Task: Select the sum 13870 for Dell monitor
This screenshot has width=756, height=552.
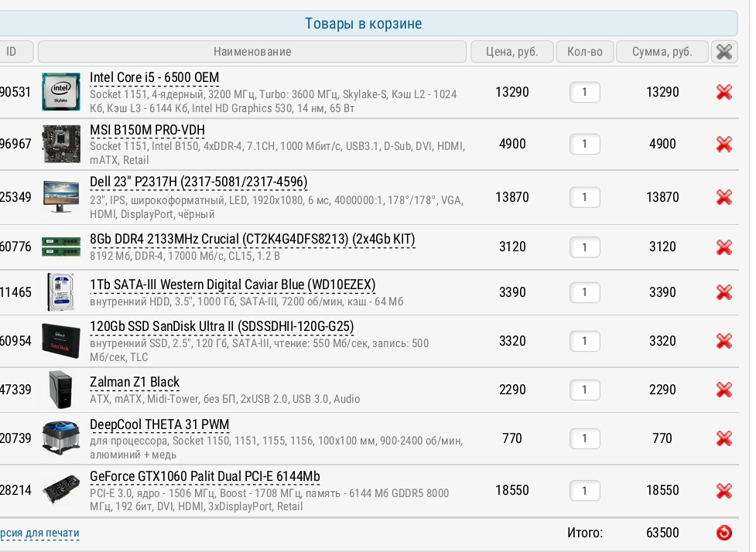Action: [x=662, y=197]
